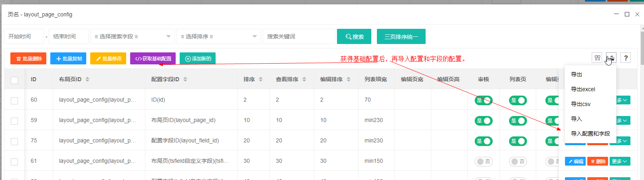
Task: Toggle 审核 switch for row 59
Action: pyautogui.click(x=483, y=120)
